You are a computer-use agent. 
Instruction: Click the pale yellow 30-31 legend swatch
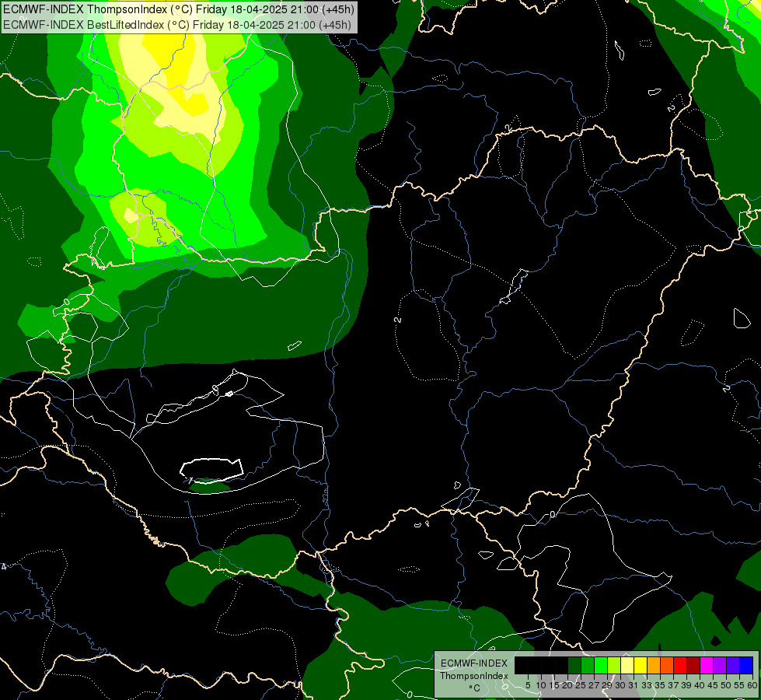coord(627,665)
